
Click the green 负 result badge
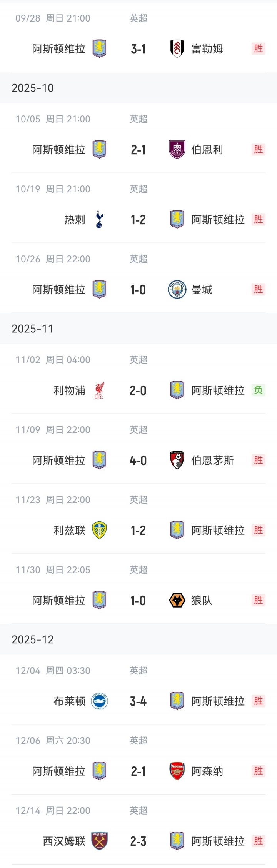pos(259,390)
